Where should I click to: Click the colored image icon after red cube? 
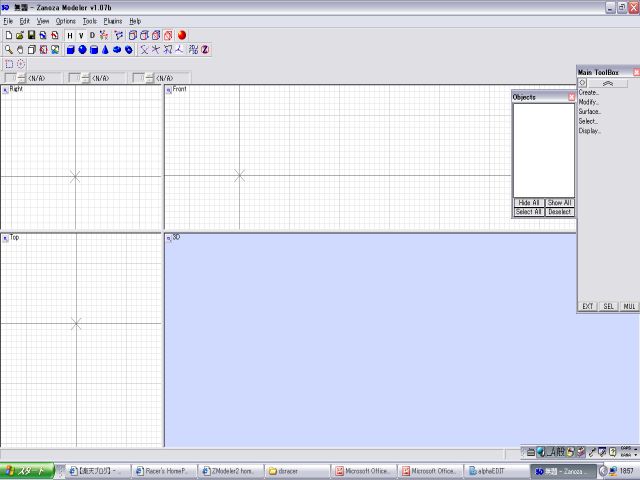55,50
